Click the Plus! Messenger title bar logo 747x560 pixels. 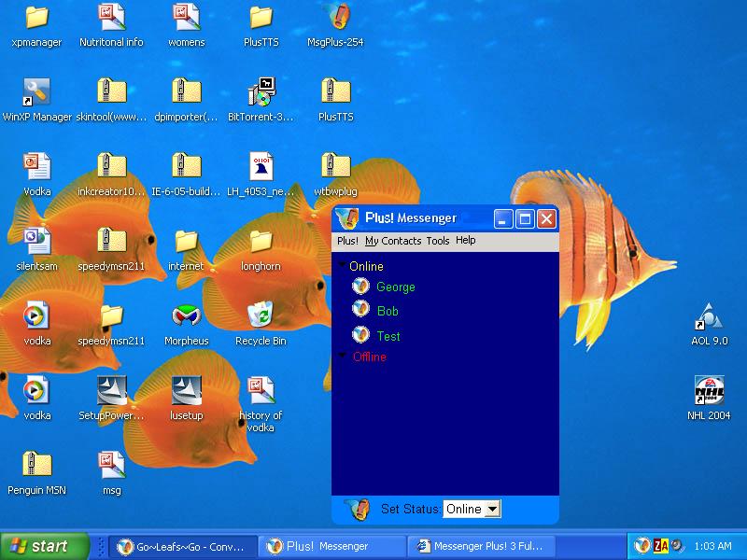click(x=347, y=218)
